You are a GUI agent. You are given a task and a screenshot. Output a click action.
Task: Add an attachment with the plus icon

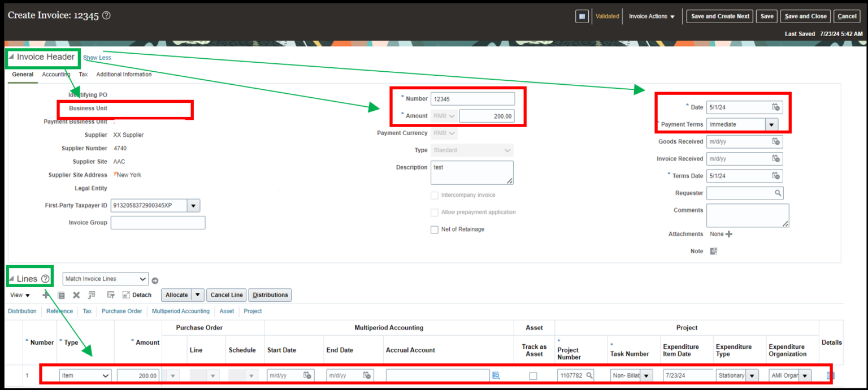(x=729, y=233)
